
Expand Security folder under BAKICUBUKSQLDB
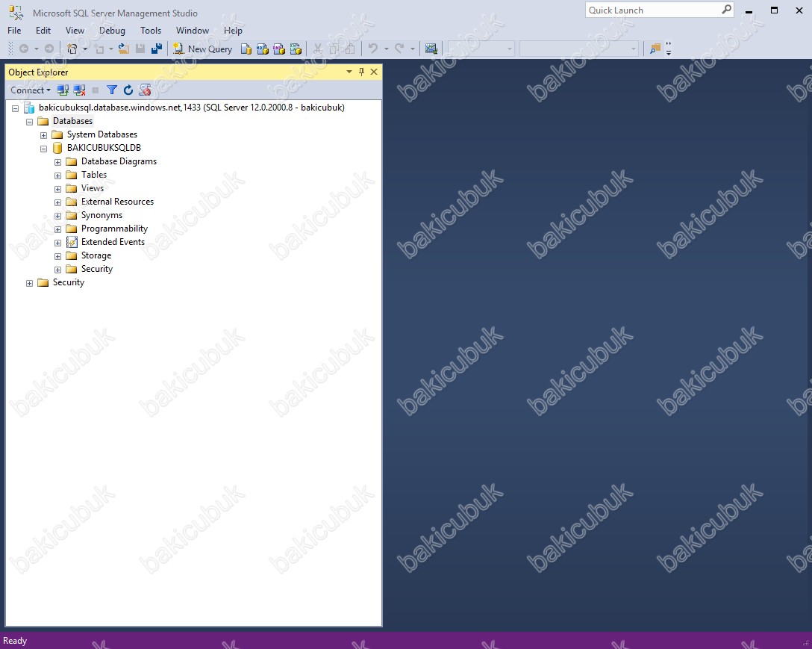click(58, 270)
